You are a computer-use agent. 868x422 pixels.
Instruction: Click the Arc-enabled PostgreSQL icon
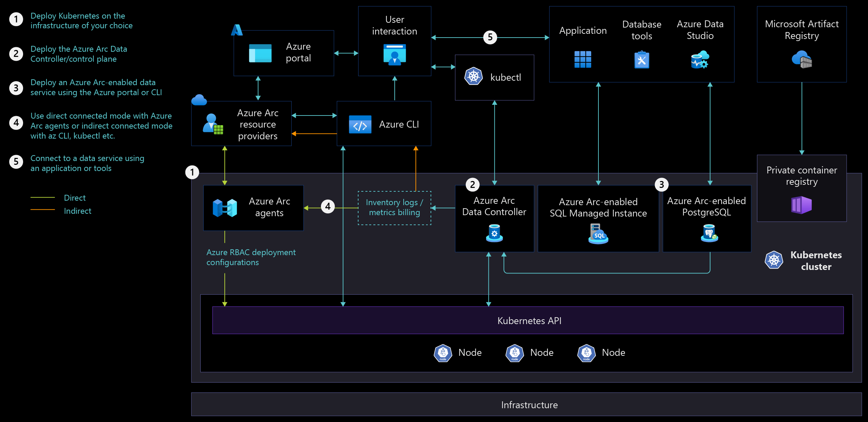pyautogui.click(x=709, y=233)
